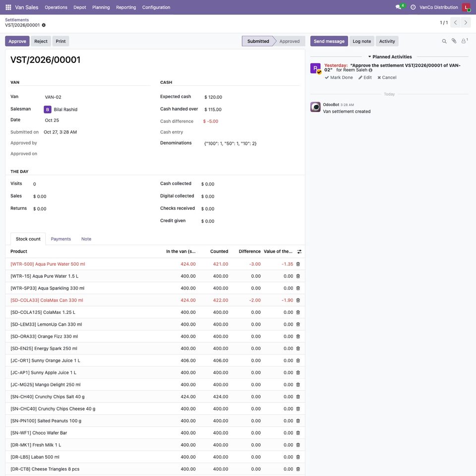Open the Reporting menu
476x476 pixels.
click(126, 7)
